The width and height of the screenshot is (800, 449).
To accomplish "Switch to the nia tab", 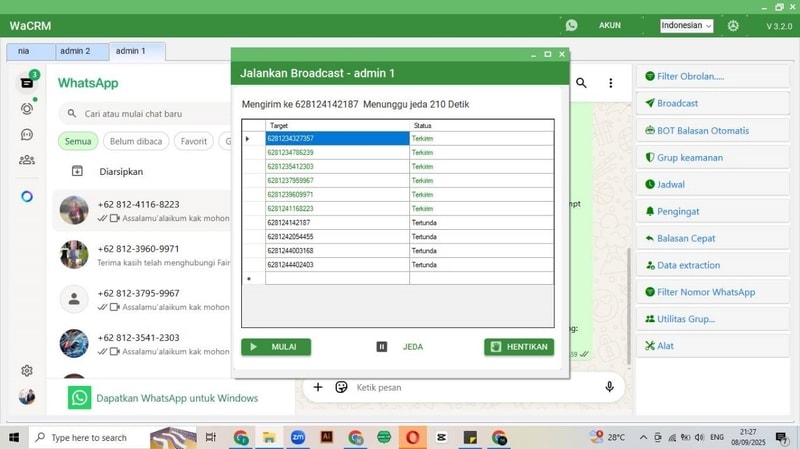I will [31, 51].
